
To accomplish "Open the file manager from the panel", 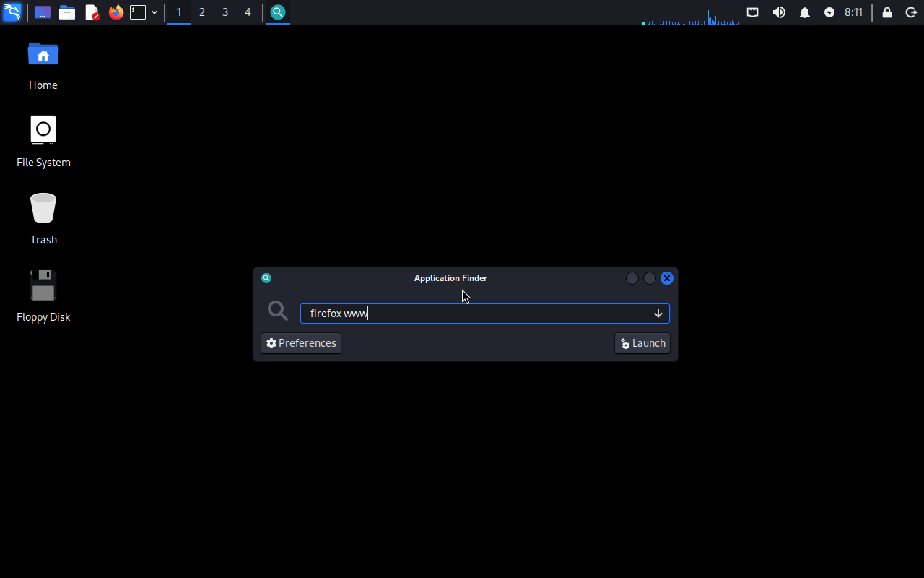I will [x=67, y=12].
